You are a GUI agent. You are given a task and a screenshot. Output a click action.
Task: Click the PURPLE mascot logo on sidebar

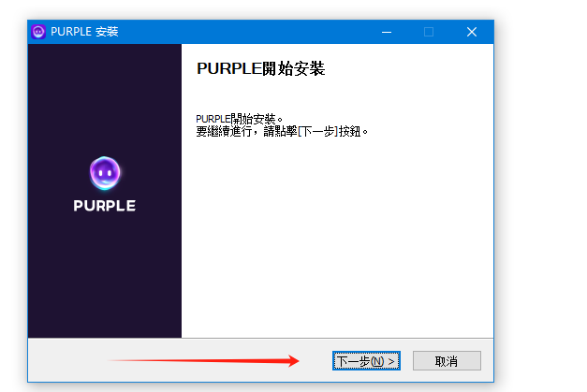(105, 173)
